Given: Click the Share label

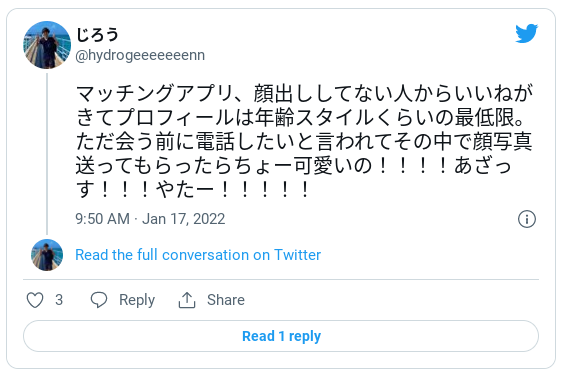Looking at the screenshot, I should pos(226,300).
